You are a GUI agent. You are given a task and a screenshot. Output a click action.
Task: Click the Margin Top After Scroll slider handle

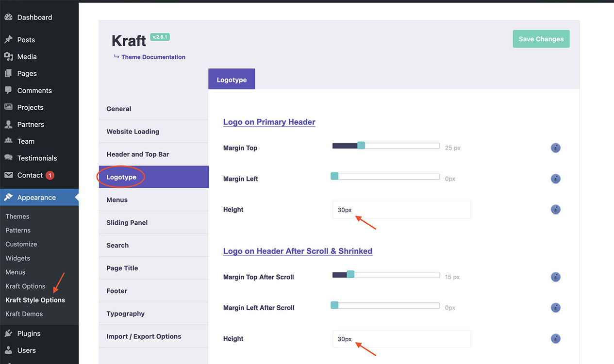[x=350, y=274]
